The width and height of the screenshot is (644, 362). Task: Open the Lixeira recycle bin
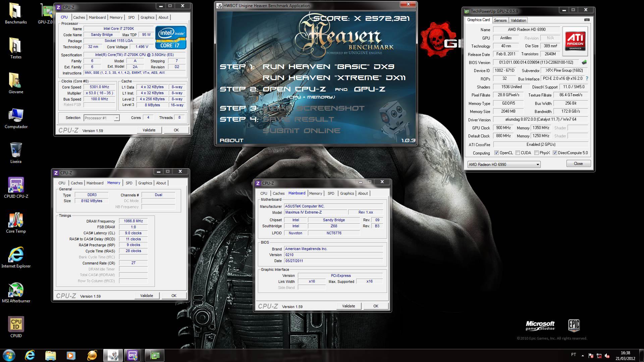16,153
